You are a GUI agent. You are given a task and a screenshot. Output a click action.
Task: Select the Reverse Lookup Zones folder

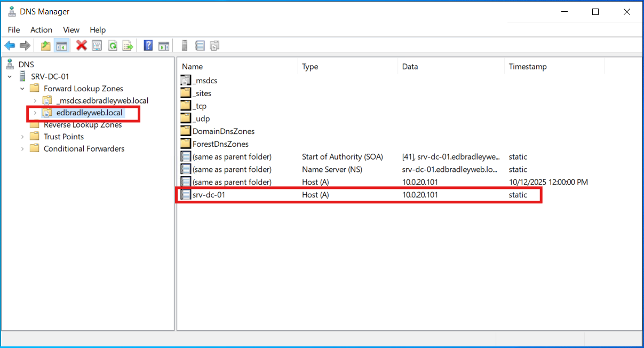pos(83,124)
